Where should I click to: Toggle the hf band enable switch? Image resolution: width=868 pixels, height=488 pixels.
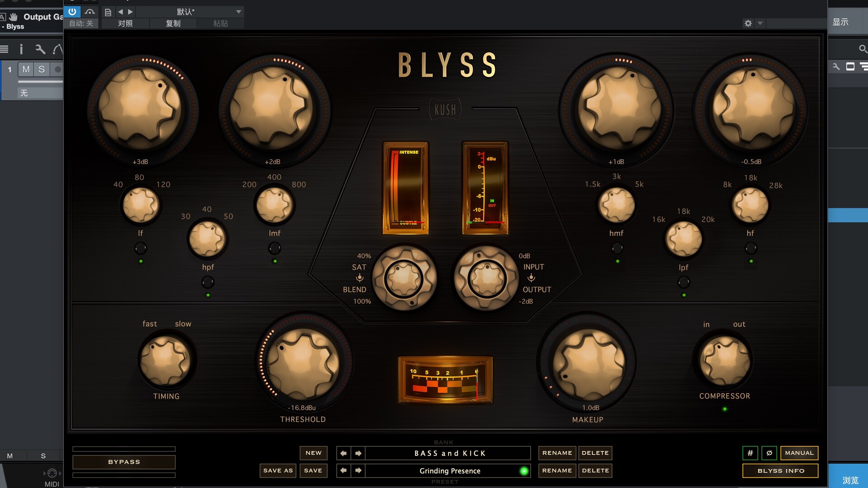(750, 248)
